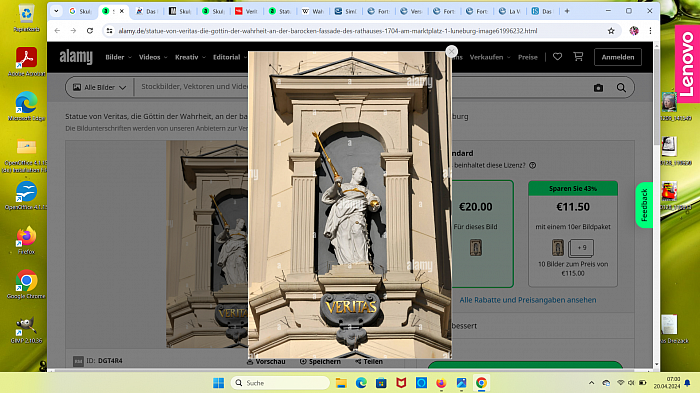Search by image with camera icon

point(598,88)
